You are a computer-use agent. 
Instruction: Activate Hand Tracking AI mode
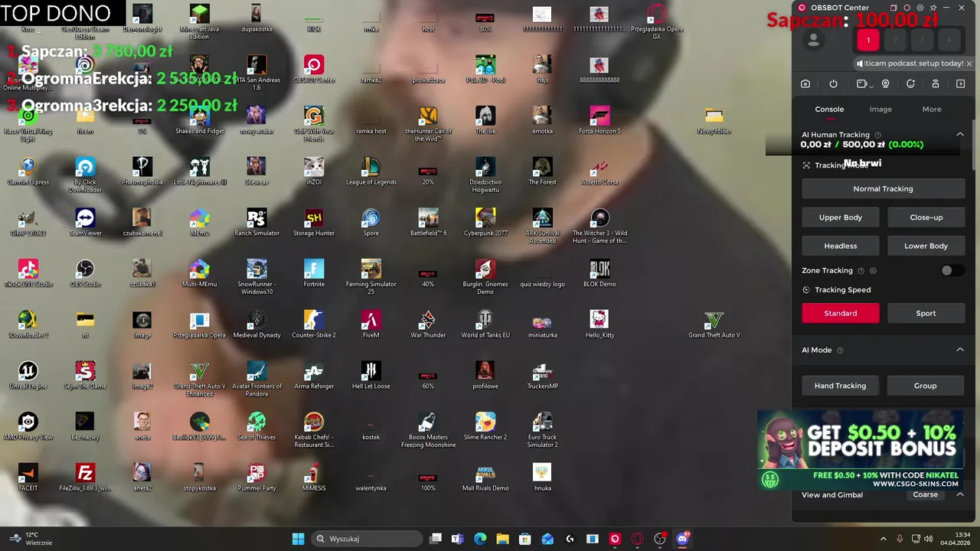point(841,386)
